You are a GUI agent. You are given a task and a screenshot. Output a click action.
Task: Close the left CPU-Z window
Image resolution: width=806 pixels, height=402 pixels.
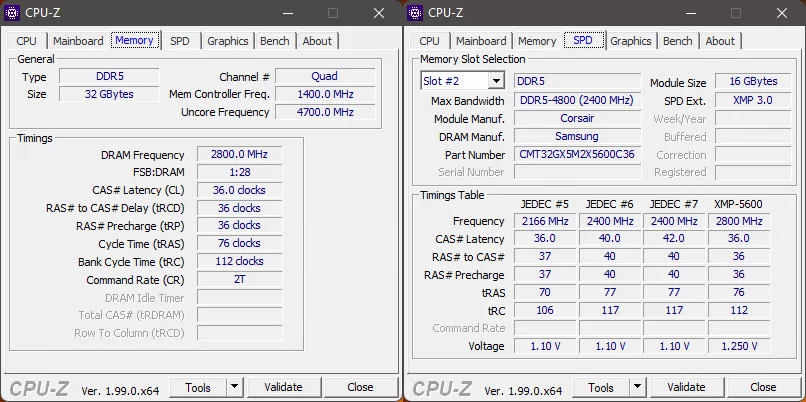click(379, 13)
